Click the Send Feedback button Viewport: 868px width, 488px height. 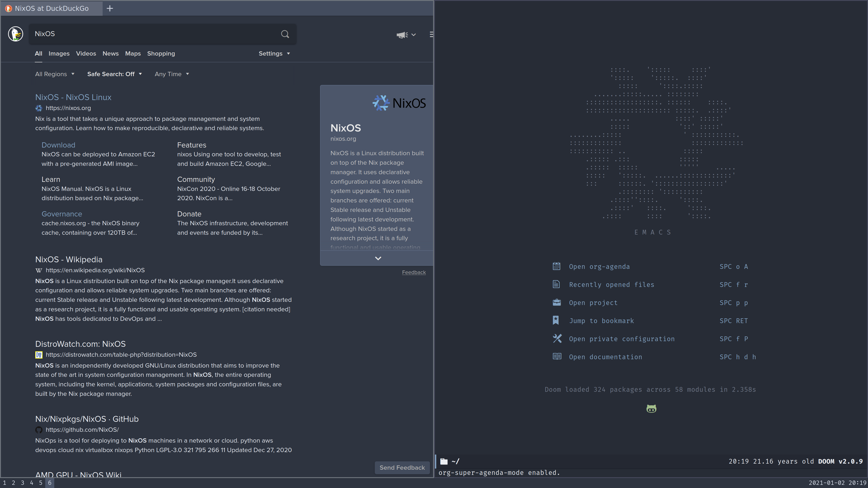402,467
